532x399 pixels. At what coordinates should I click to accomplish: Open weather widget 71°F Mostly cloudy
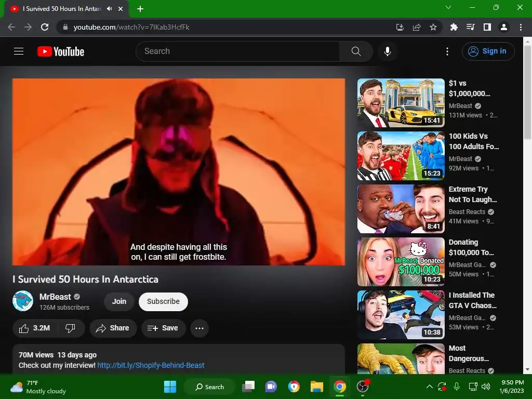point(38,387)
